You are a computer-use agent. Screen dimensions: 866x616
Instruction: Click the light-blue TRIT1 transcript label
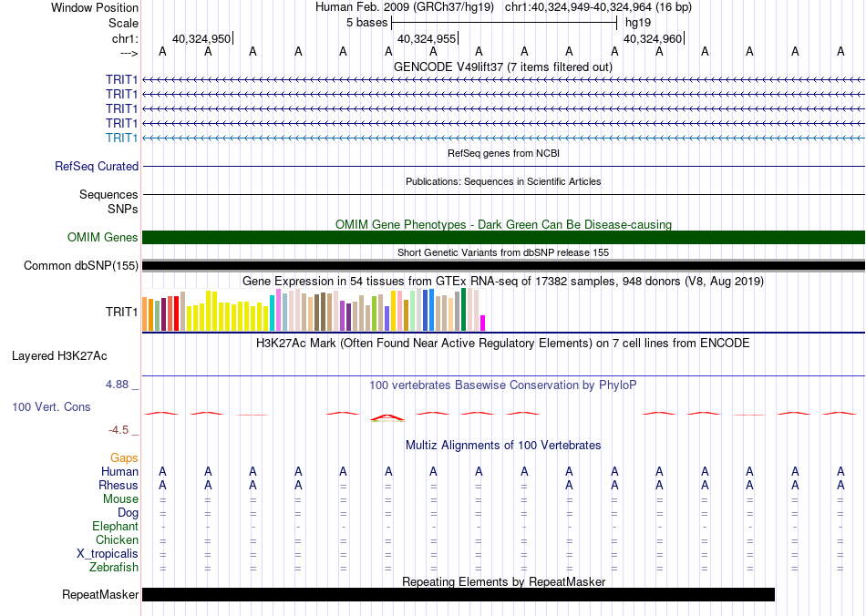122,138
